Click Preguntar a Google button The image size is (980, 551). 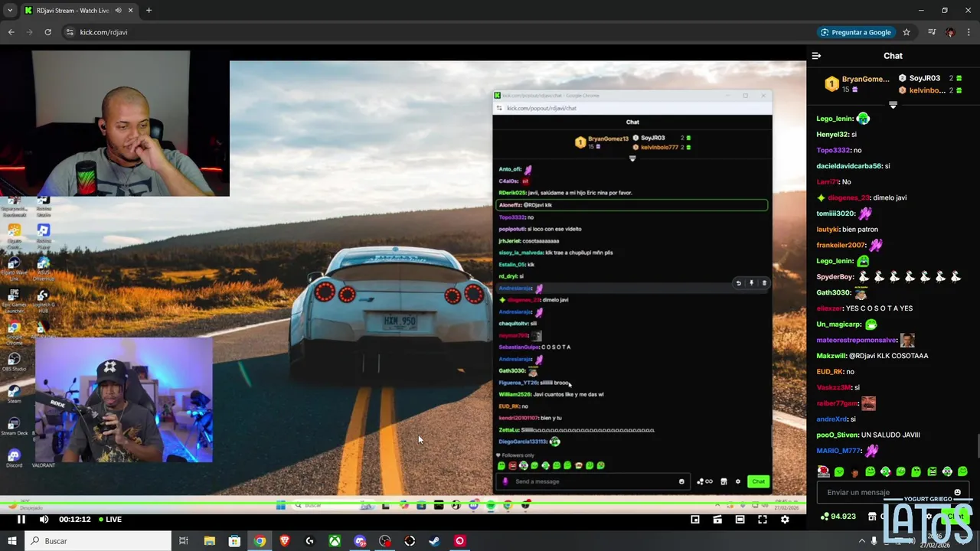pyautogui.click(x=855, y=32)
